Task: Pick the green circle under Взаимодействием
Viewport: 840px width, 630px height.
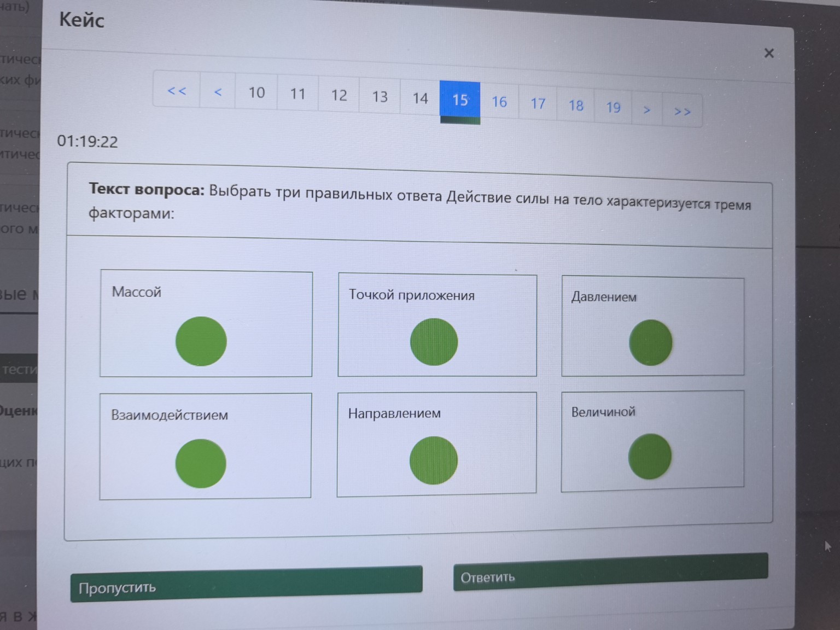Action: click(200, 463)
